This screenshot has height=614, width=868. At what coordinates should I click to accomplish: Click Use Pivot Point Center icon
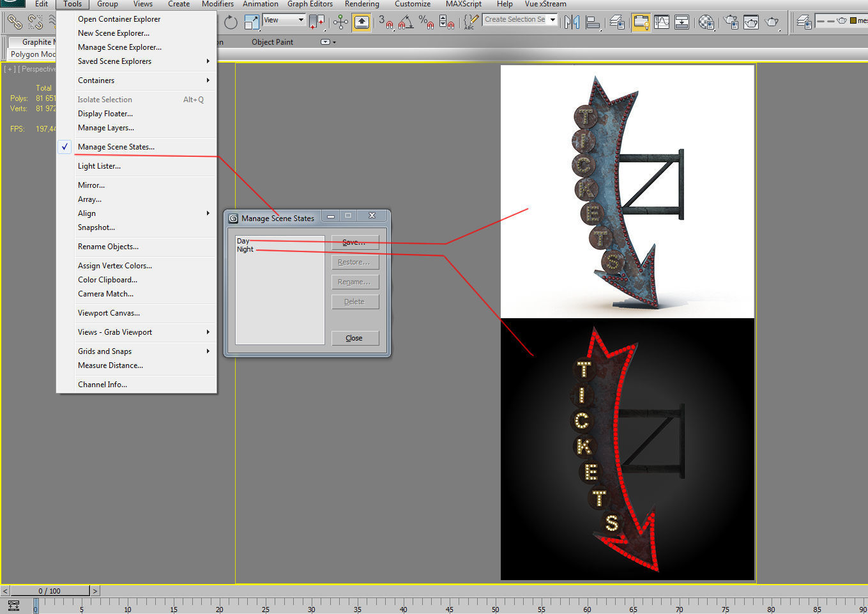coord(316,22)
